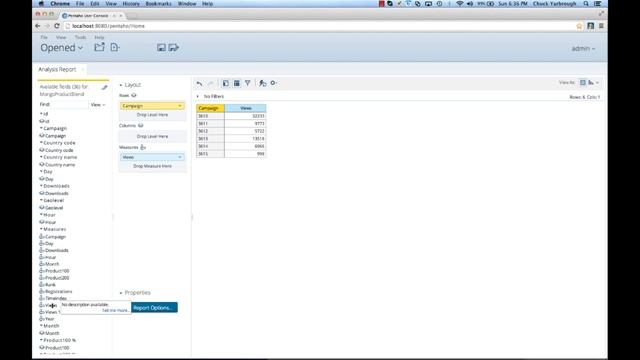The width and height of the screenshot is (640, 360).
Task: Click browser back arrow
Action: [38, 26]
